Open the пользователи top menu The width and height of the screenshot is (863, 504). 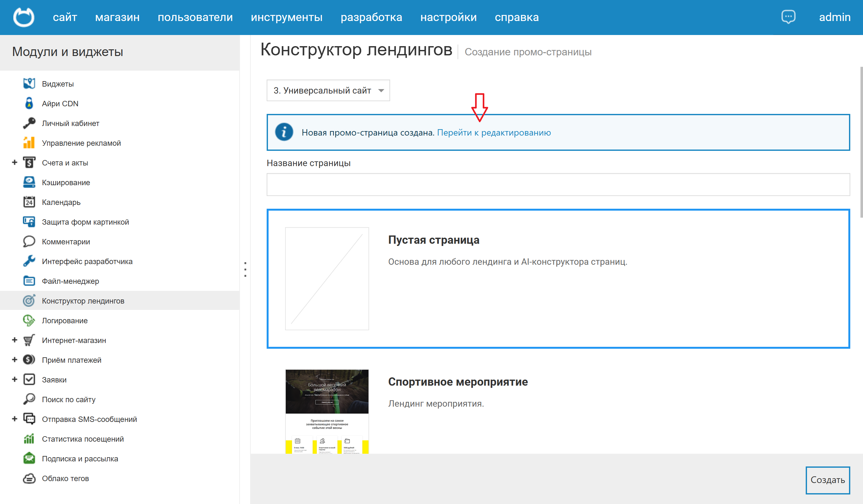[x=195, y=17]
